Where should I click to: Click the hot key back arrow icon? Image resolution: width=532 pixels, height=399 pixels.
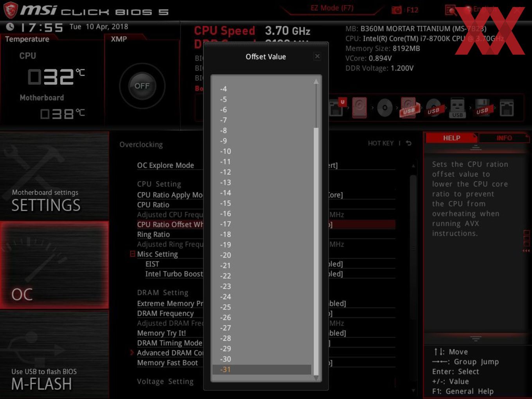coord(409,143)
